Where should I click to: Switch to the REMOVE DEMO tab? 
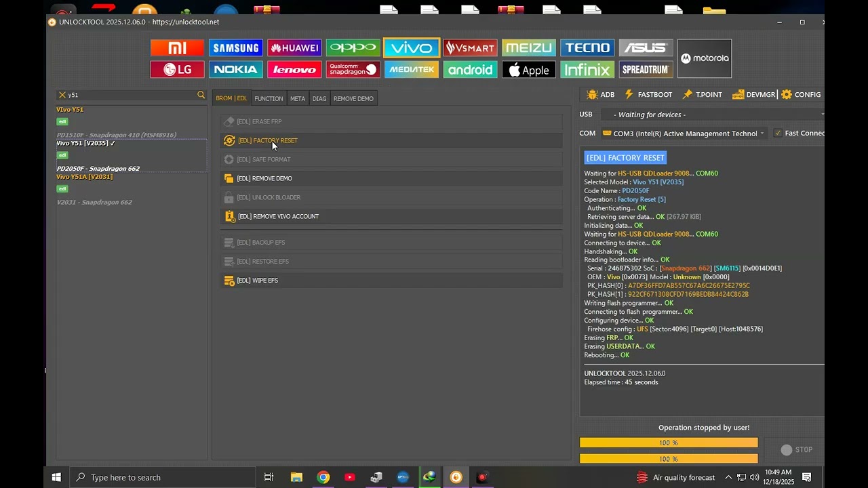coord(353,98)
